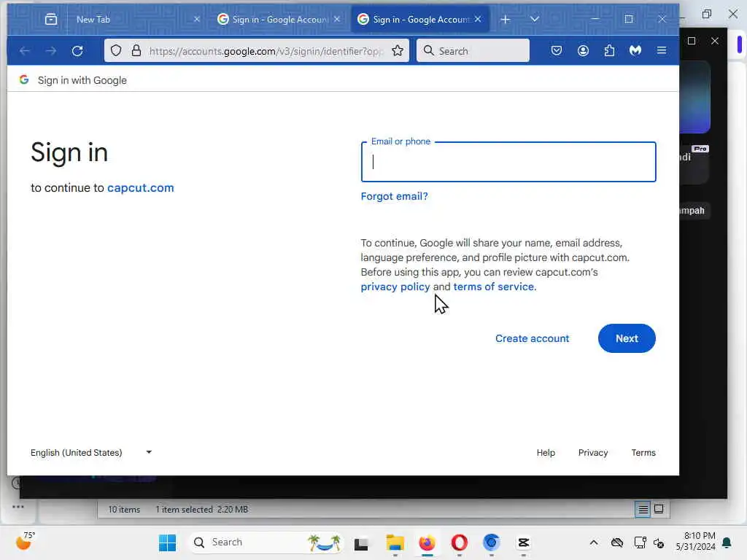Close first Sign in - Google Accounts tab

337,20
